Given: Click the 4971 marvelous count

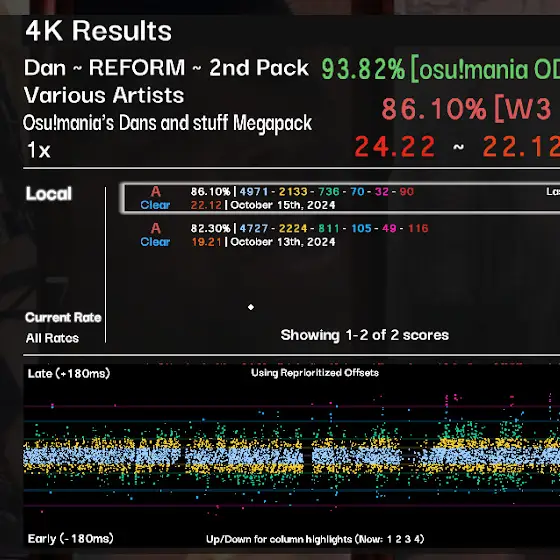Looking at the screenshot, I should [254, 192].
